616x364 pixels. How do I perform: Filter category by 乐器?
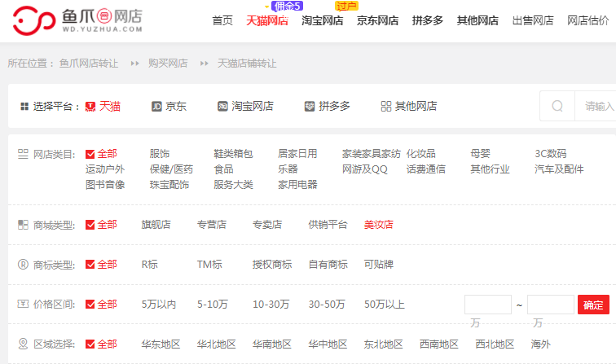pyautogui.click(x=288, y=169)
